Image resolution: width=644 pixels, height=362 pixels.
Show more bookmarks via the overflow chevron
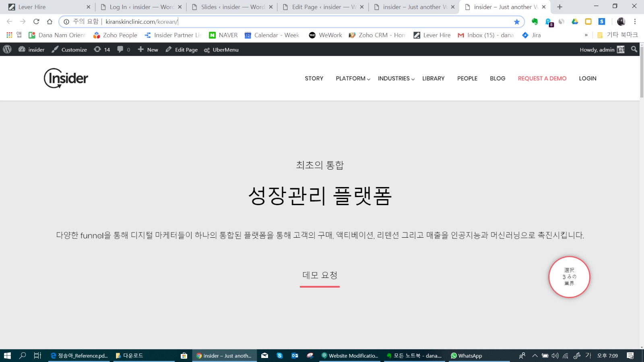pyautogui.click(x=586, y=35)
